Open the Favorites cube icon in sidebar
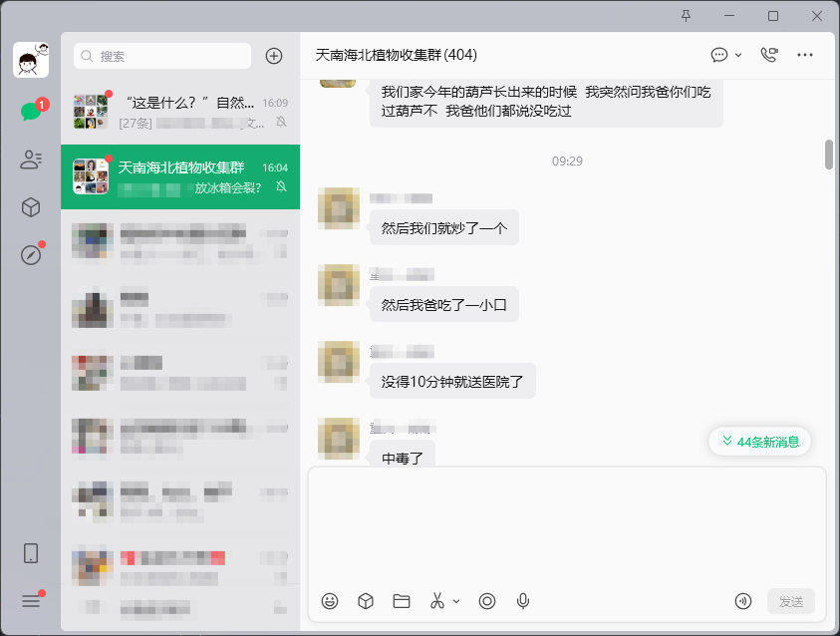Viewport: 840px width, 636px height. point(31,206)
